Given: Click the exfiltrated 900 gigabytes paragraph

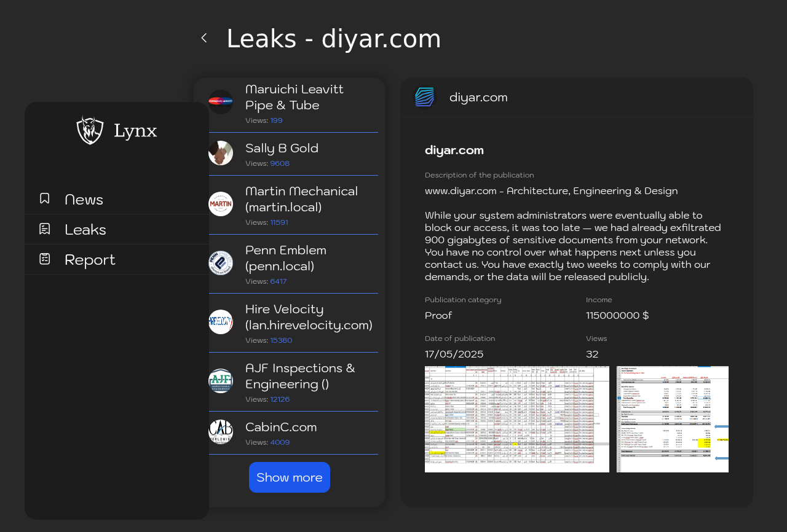Looking at the screenshot, I should [573, 246].
